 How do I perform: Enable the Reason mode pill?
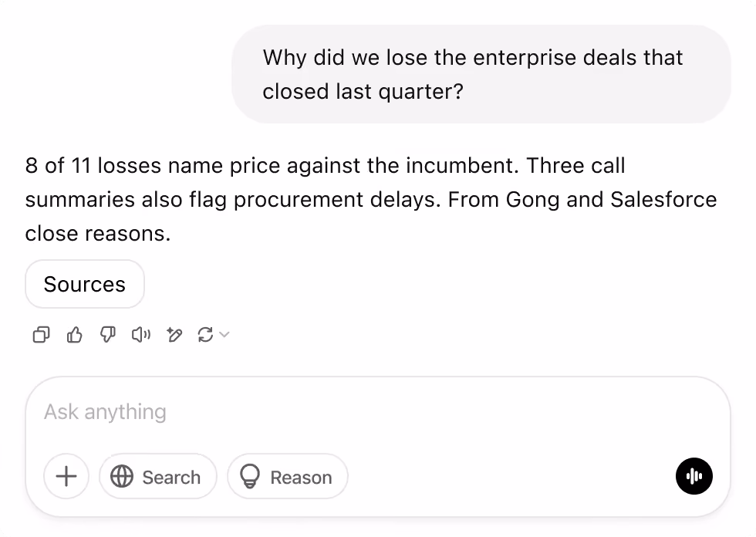pyautogui.click(x=287, y=476)
